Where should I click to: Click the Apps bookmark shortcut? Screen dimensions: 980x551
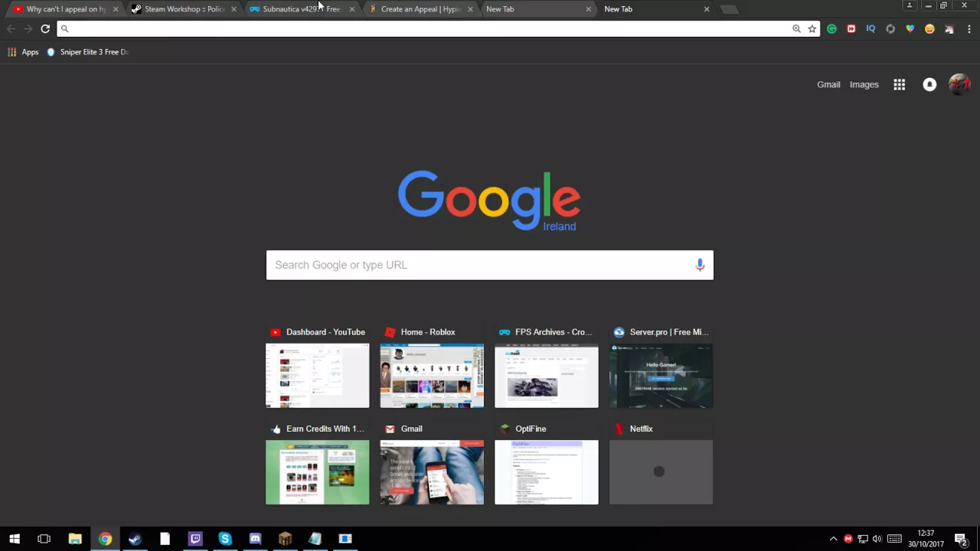[23, 52]
